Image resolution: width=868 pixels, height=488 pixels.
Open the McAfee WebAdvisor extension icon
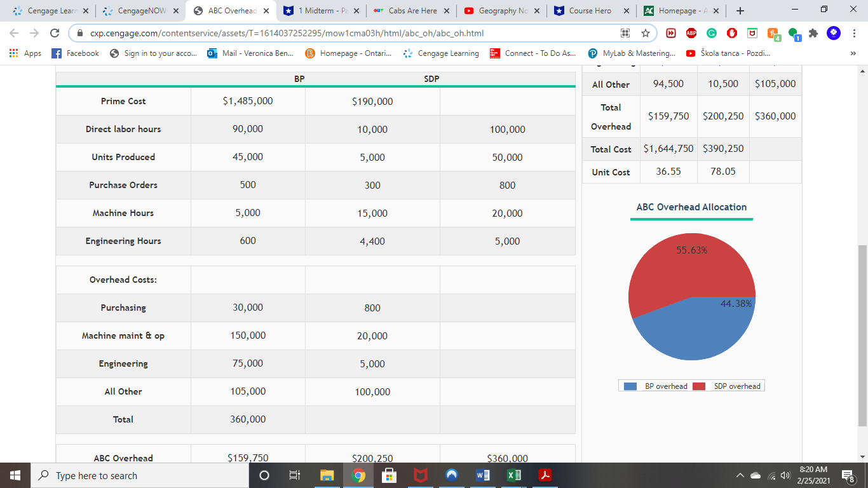[x=752, y=32]
